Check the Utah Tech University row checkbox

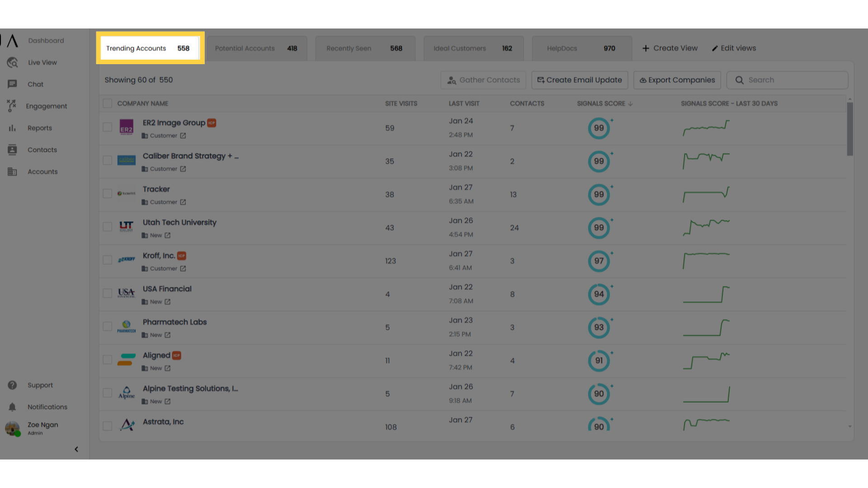point(107,227)
